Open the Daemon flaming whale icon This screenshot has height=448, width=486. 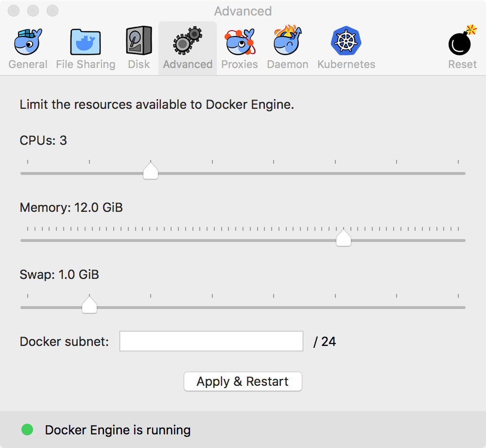click(287, 40)
